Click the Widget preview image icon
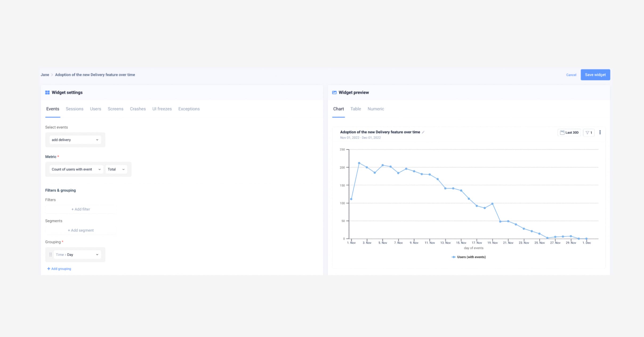644x337 pixels. point(334,93)
